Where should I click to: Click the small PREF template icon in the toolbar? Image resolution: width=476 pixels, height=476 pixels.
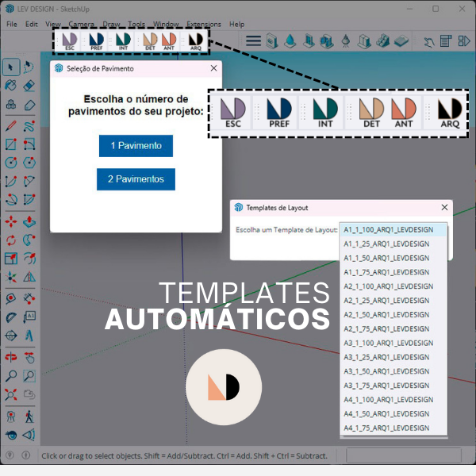coord(97,41)
